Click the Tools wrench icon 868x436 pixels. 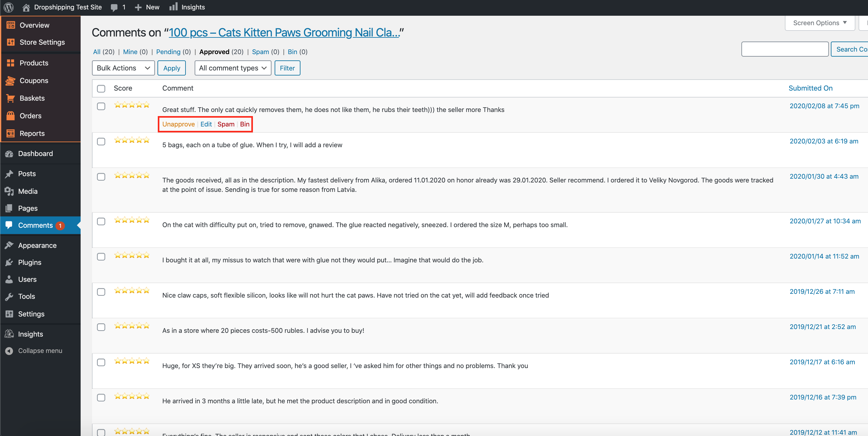tap(9, 296)
